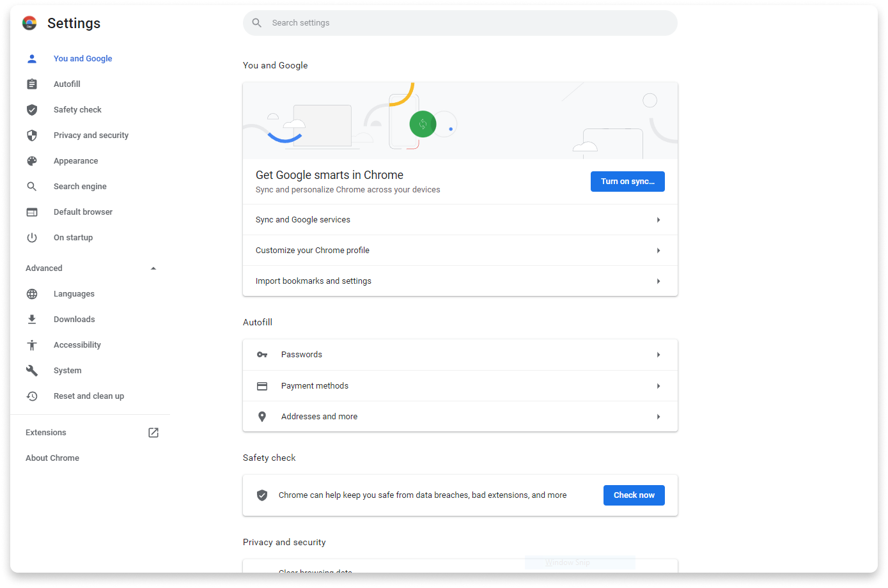The width and height of the screenshot is (888, 588).
Task: Open the Payment methods row arrow
Action: pyautogui.click(x=658, y=386)
